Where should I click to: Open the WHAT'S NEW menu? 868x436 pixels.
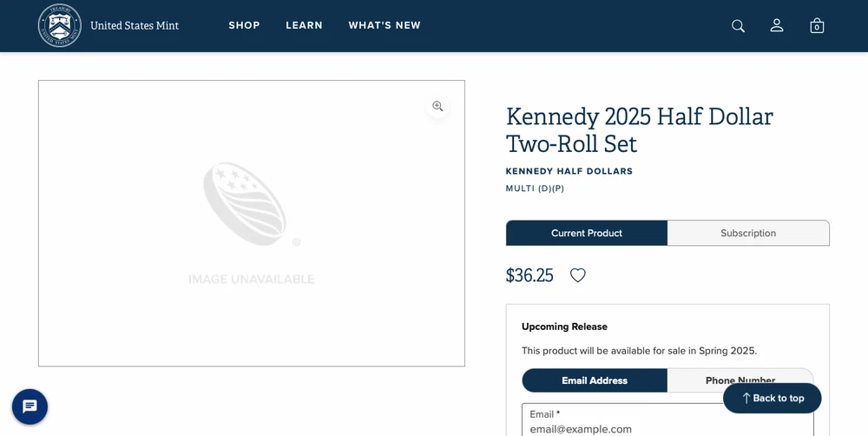pyautogui.click(x=385, y=25)
